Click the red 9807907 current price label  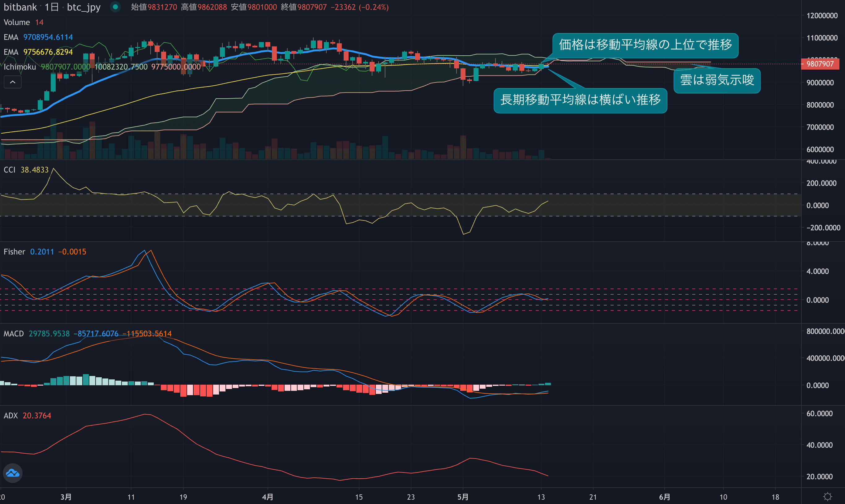[x=820, y=64]
